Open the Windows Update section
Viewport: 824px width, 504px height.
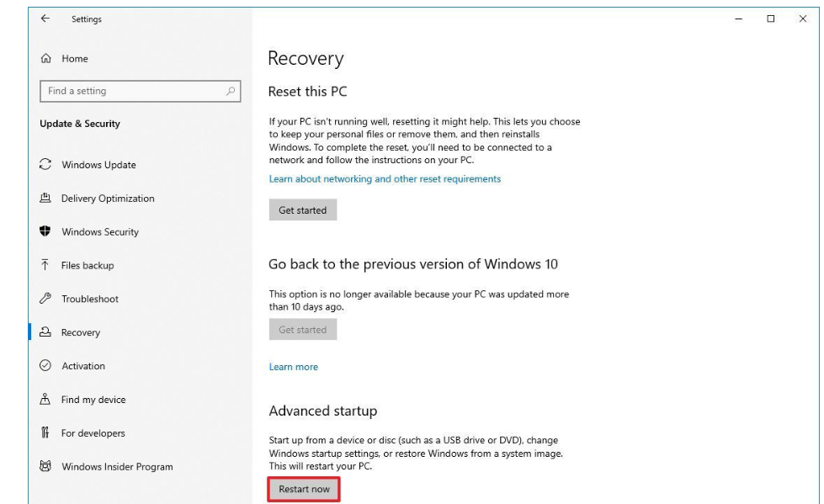98,165
